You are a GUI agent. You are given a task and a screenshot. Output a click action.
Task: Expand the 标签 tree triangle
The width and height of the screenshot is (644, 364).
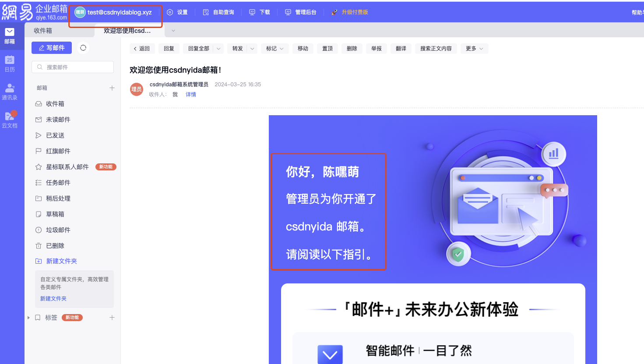[29, 318]
